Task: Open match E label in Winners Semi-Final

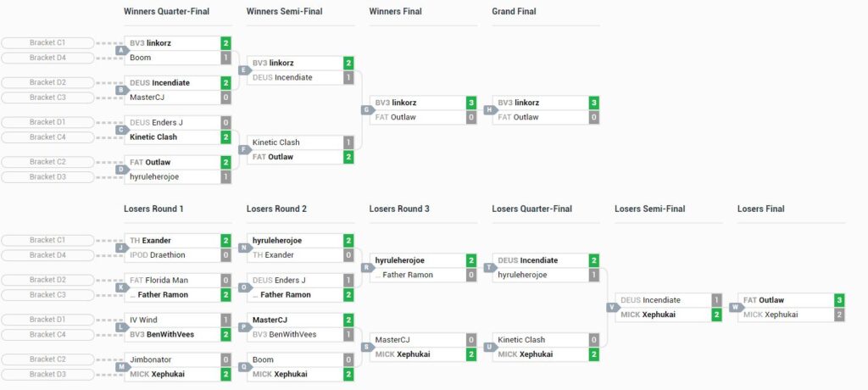Action: (x=244, y=70)
